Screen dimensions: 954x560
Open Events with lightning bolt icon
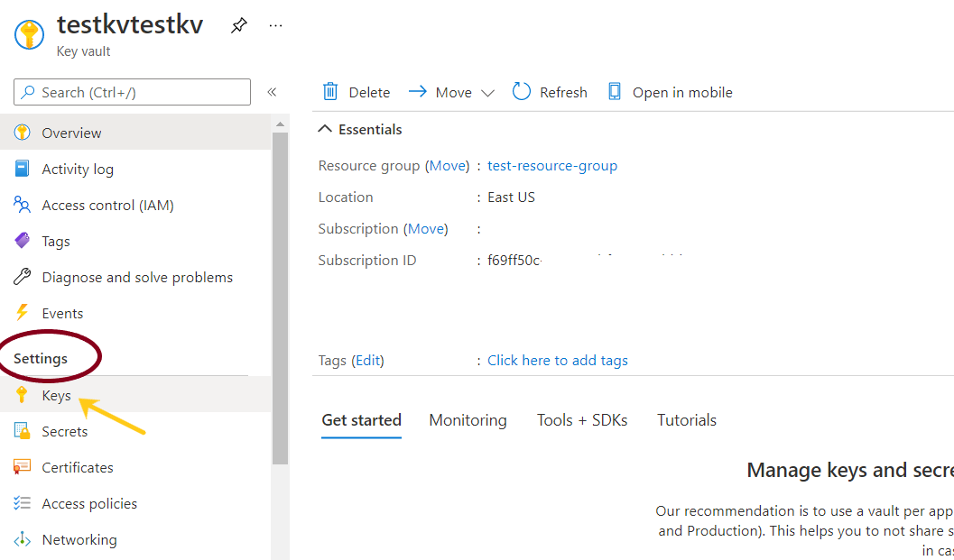pos(62,314)
